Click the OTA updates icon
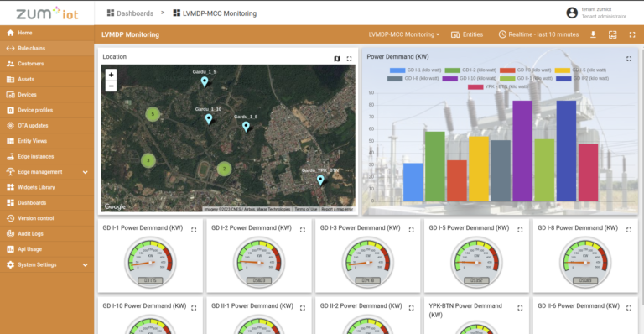This screenshot has width=644, height=334. pos(10,126)
